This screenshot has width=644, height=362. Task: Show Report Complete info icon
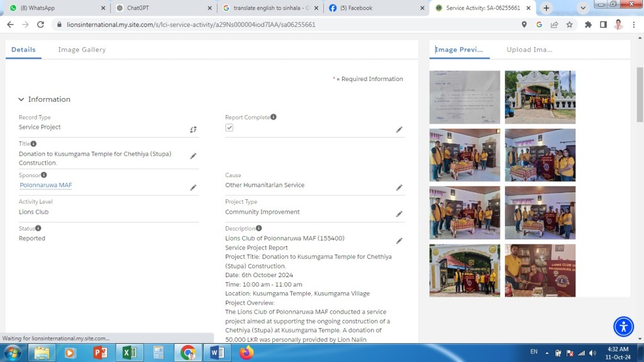click(x=274, y=117)
